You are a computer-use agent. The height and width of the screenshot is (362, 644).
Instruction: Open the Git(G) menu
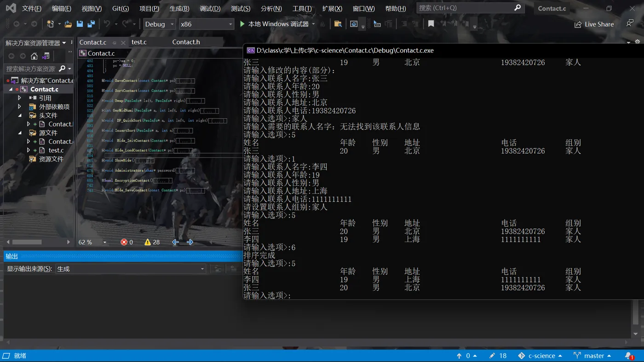[x=121, y=8]
